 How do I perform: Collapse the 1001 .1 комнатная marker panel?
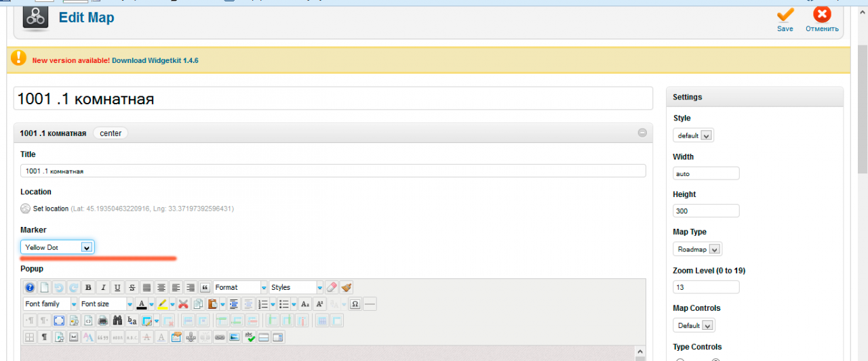click(x=642, y=133)
